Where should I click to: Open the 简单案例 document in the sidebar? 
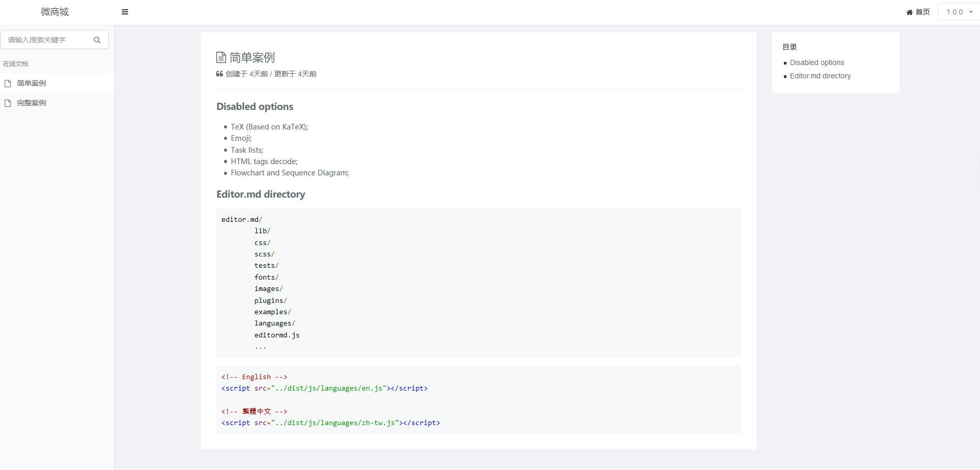pos(57,83)
